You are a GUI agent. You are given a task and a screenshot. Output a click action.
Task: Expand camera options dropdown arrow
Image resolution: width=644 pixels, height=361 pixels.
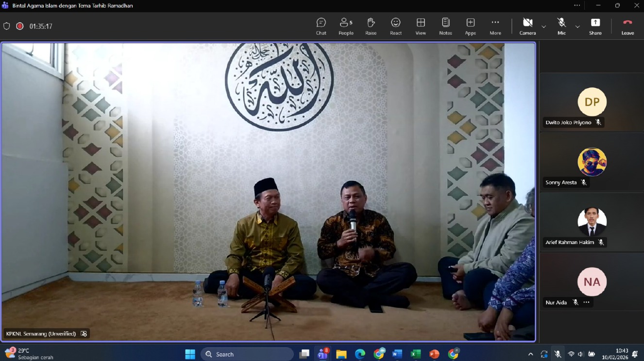(543, 27)
